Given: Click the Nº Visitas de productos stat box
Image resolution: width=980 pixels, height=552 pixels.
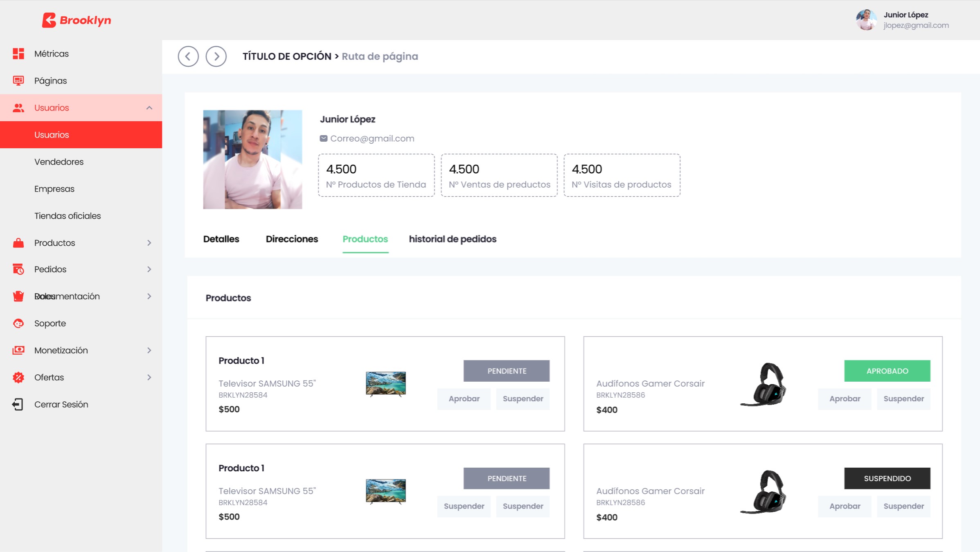Looking at the screenshot, I should (x=622, y=175).
